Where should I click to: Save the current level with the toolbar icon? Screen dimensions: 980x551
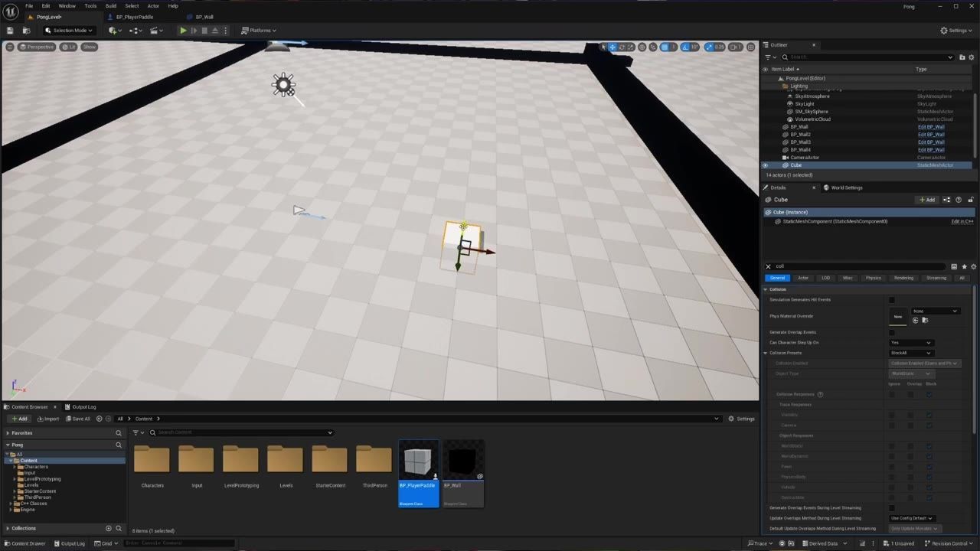[x=10, y=31]
